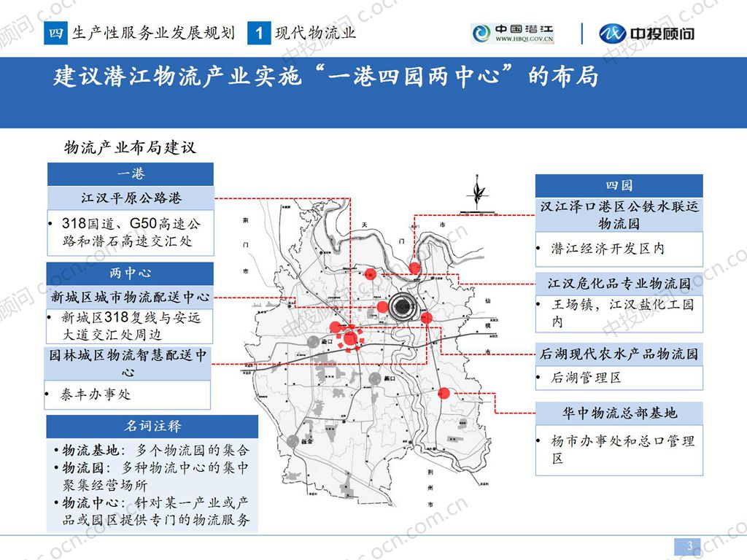Expand the 华中物流总部基地 box

pos(619,413)
